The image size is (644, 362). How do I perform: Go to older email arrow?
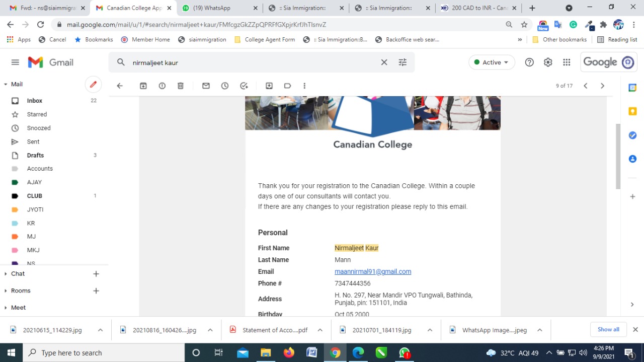tap(602, 86)
